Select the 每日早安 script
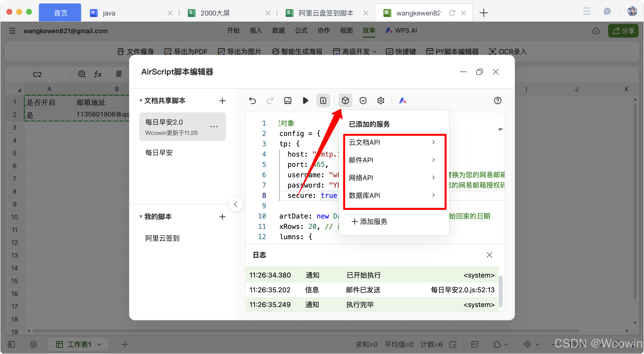Screen dimensions: 644x354 [x=159, y=153]
